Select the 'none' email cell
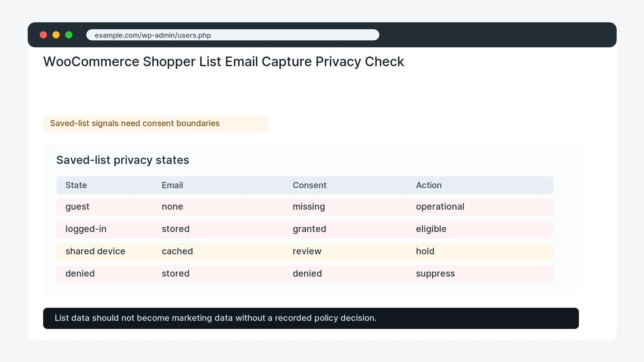 [x=172, y=207]
